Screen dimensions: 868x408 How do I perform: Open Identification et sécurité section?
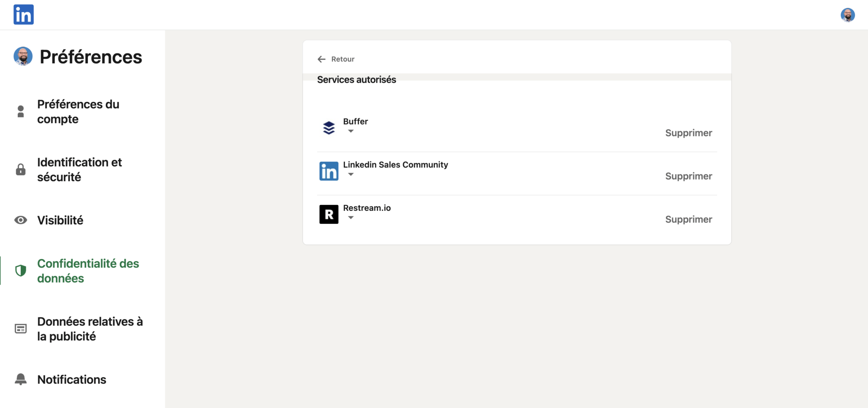point(80,170)
